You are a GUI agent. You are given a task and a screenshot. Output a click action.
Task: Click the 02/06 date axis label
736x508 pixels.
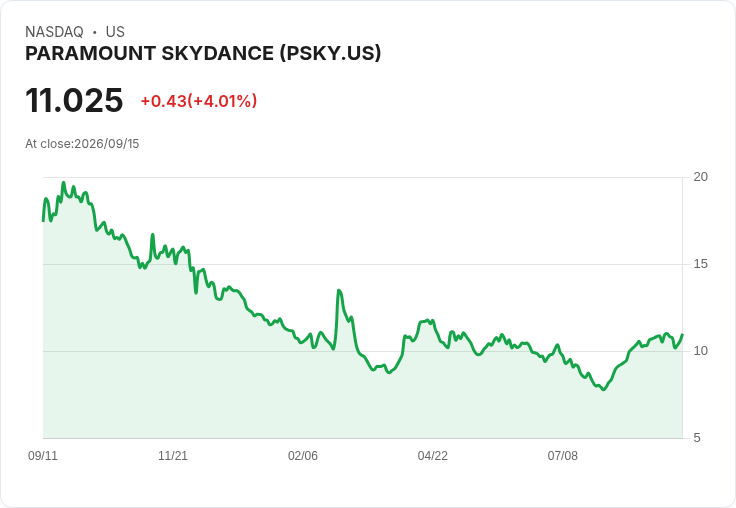pyautogui.click(x=303, y=455)
